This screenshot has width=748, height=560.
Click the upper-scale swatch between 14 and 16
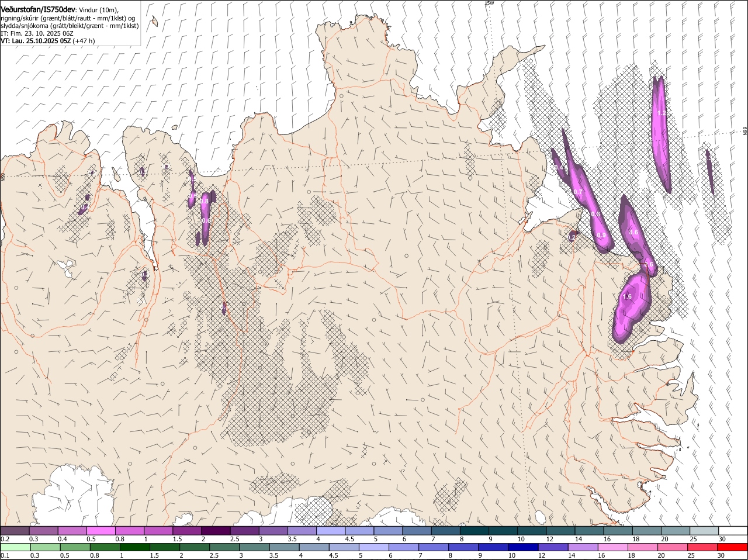click(588, 530)
